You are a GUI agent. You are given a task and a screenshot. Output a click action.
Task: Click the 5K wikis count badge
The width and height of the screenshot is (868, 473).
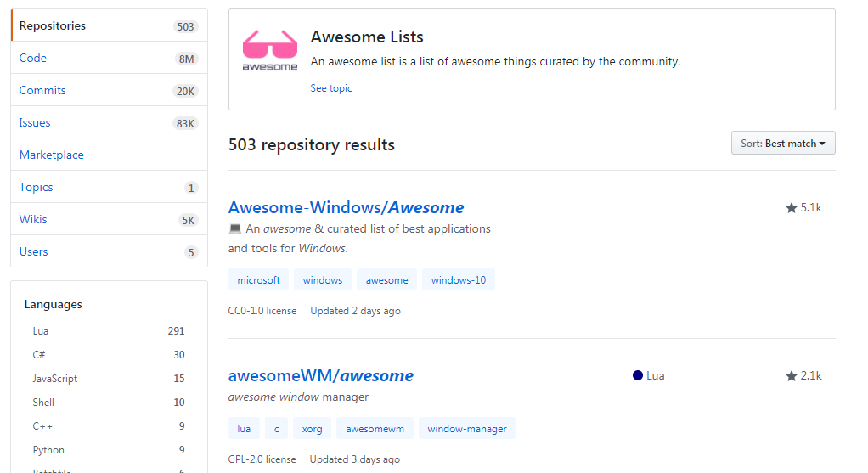point(189,220)
